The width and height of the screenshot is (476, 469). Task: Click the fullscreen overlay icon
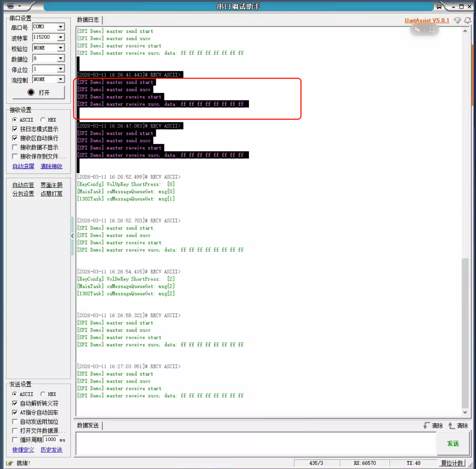(x=432, y=30)
